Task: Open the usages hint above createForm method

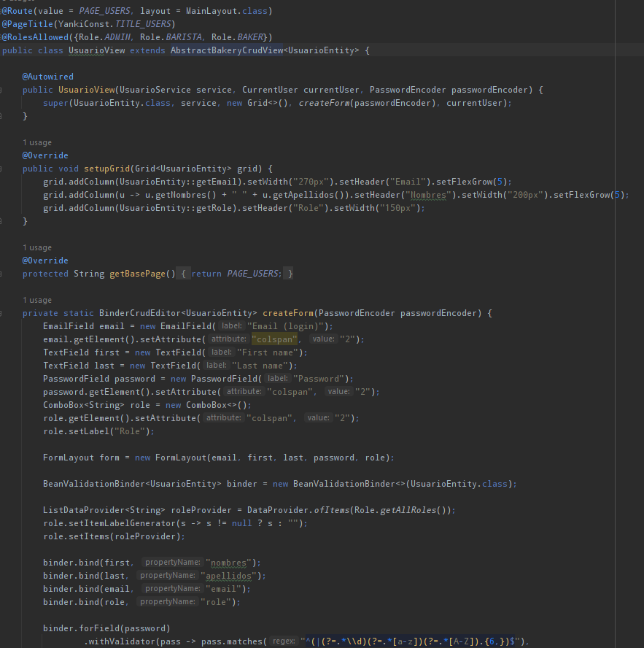Action: [x=36, y=300]
